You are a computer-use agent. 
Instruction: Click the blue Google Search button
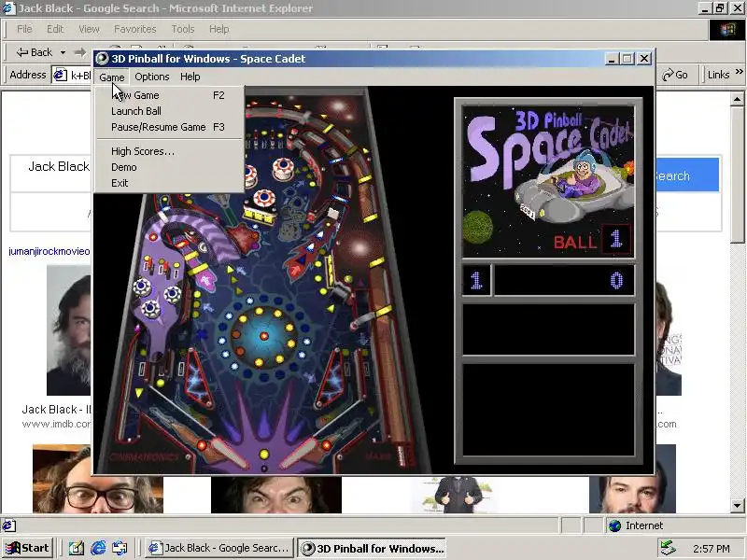click(688, 175)
